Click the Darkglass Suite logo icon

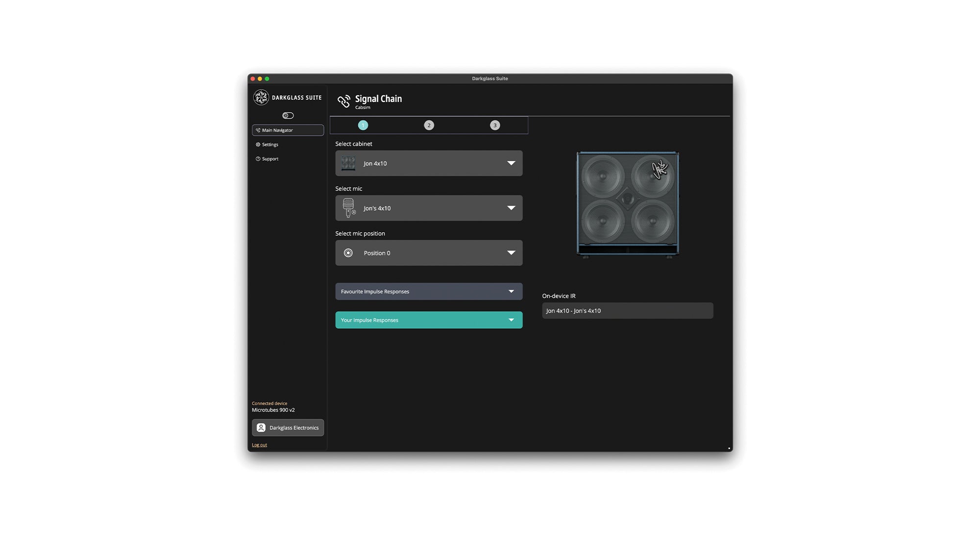tap(261, 98)
